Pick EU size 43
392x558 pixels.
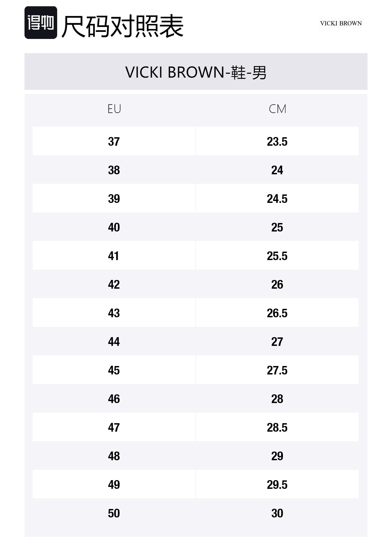[114, 313]
